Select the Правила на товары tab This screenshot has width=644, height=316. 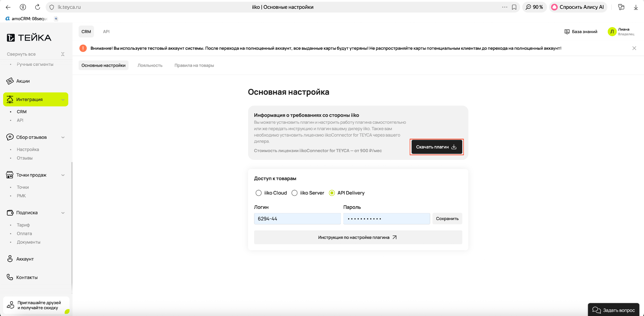coord(194,65)
